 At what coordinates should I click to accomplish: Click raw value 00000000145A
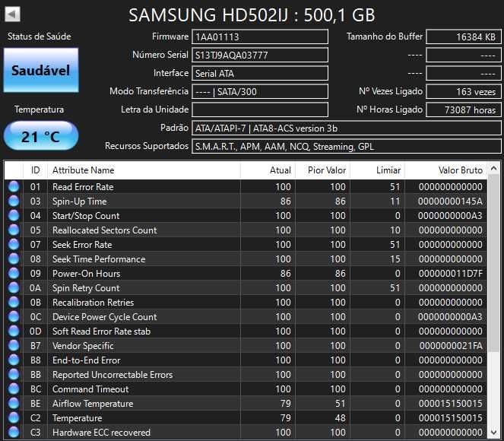click(x=450, y=201)
